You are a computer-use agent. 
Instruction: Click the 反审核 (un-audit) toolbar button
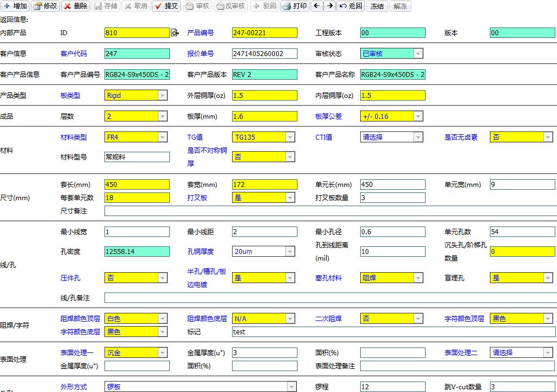point(231,6)
